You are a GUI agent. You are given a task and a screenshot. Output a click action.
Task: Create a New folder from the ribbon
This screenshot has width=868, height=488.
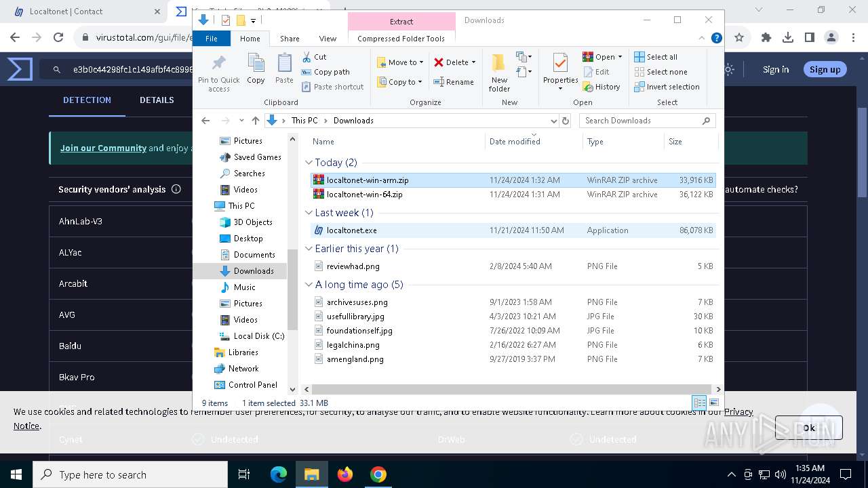[x=499, y=73]
